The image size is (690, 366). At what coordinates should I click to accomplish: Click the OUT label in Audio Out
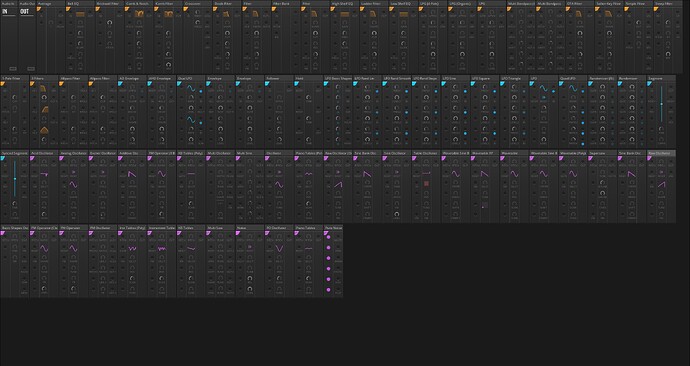pyautogui.click(x=25, y=11)
